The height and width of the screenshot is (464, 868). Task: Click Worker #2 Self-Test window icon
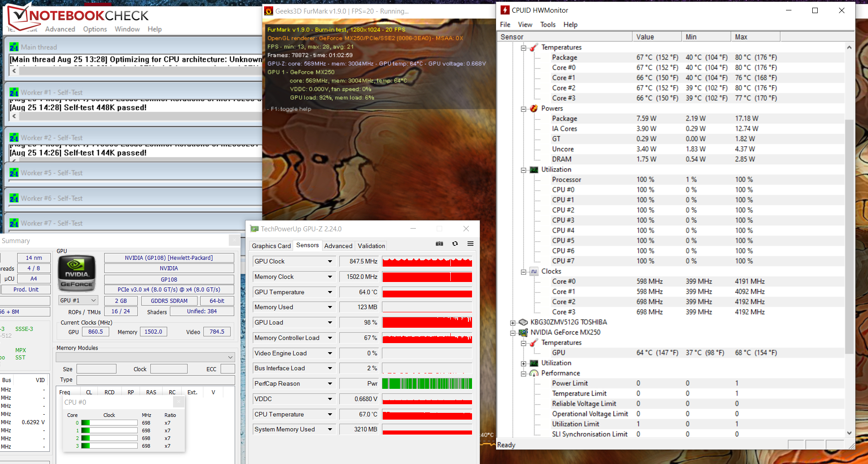14,138
